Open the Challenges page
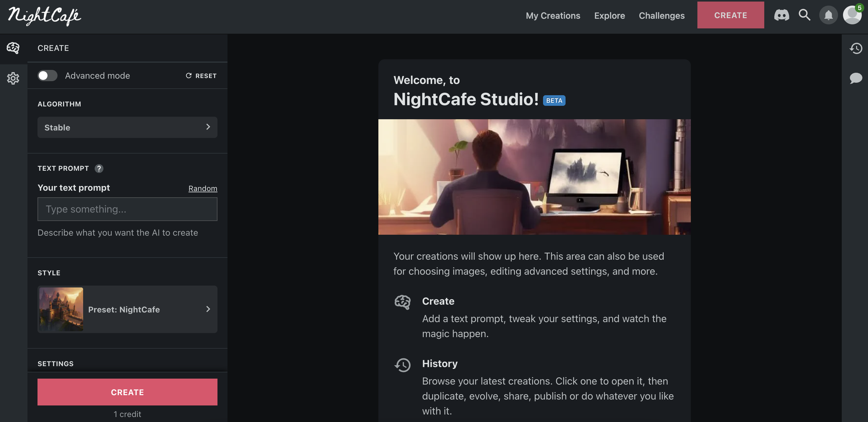This screenshot has height=422, width=868. pos(661,16)
